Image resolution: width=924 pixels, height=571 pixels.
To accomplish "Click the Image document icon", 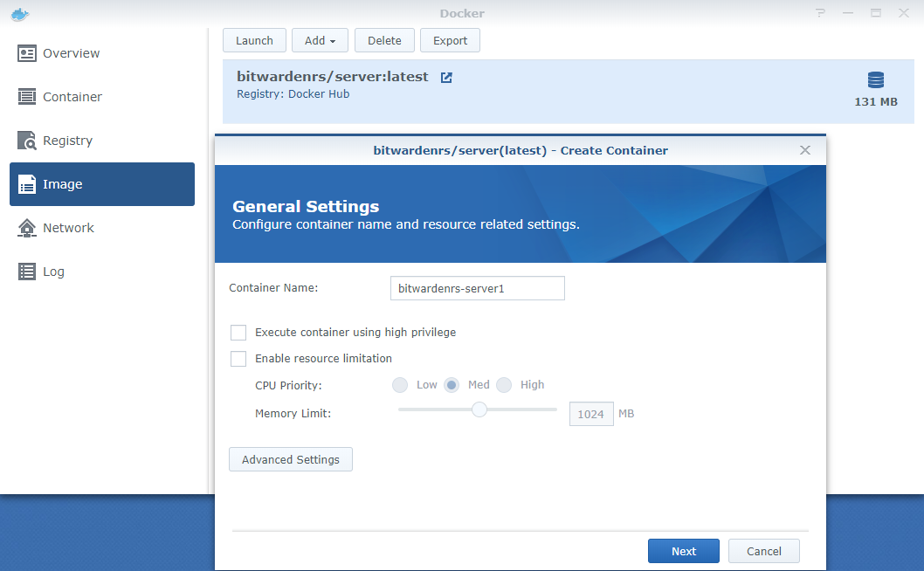I will click(26, 184).
